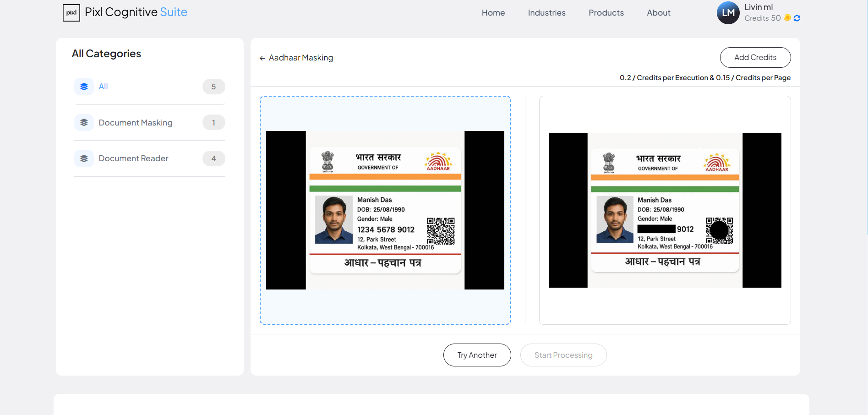Click the Pixl Cognitive Suite logo icon
Viewport: 868px width, 415px height.
point(71,12)
